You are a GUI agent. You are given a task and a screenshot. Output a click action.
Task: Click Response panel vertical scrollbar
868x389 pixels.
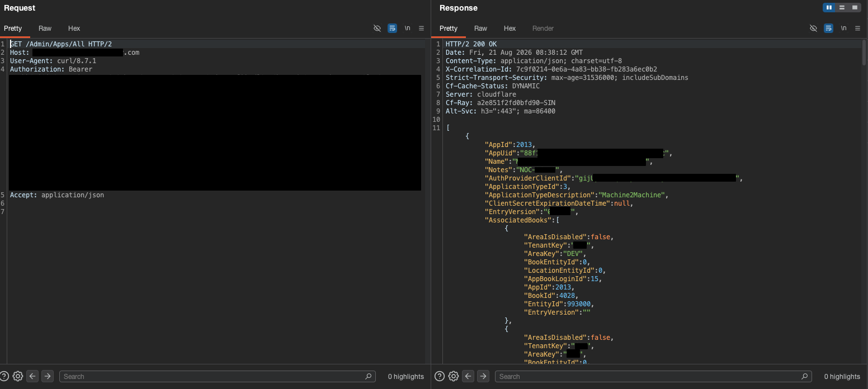(864, 53)
